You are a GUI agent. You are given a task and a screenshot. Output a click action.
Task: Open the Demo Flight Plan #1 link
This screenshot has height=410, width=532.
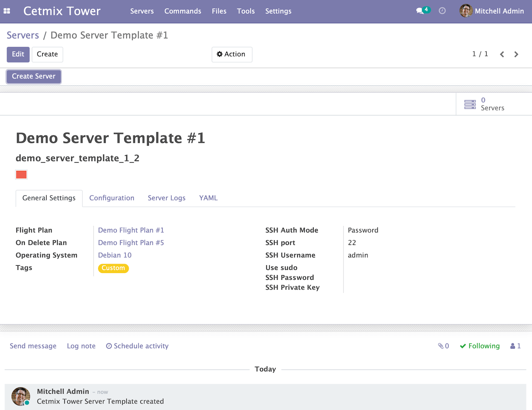[131, 230]
